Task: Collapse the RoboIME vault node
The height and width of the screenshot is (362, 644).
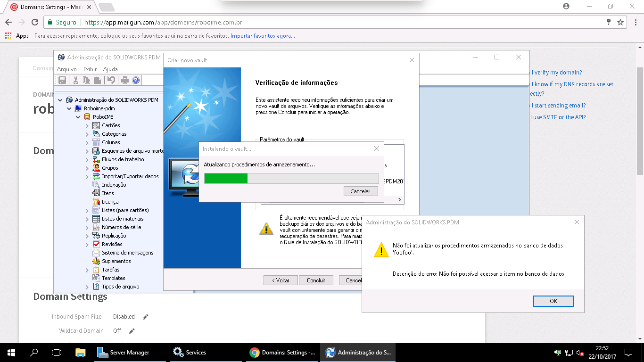Action: (78, 117)
